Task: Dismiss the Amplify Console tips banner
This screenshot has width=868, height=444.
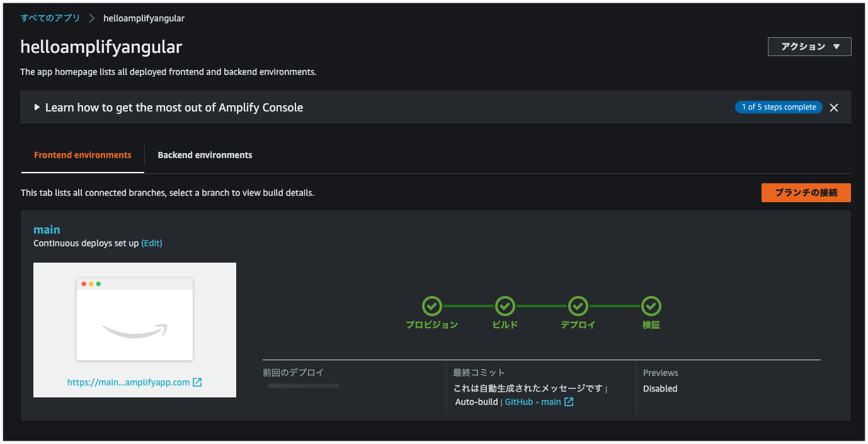Action: pyautogui.click(x=834, y=107)
